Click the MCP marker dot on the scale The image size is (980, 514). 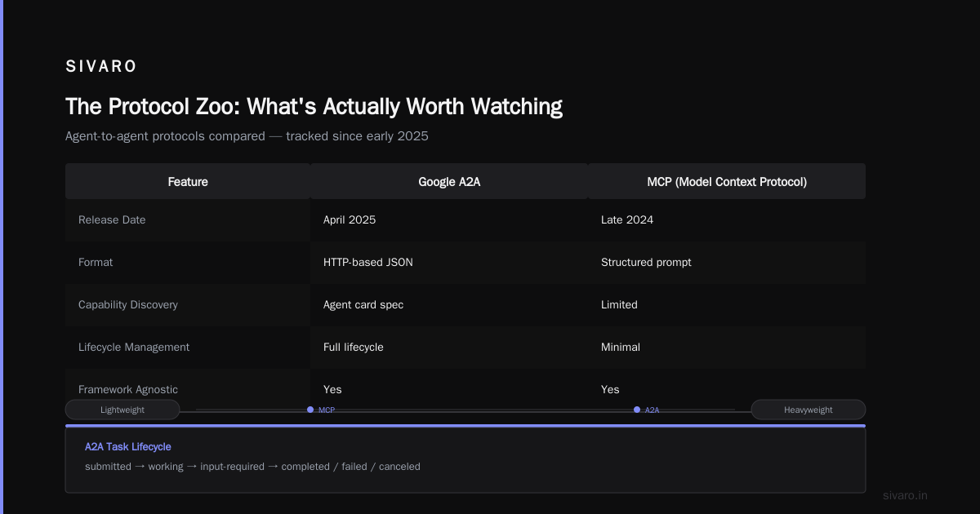[310, 410]
